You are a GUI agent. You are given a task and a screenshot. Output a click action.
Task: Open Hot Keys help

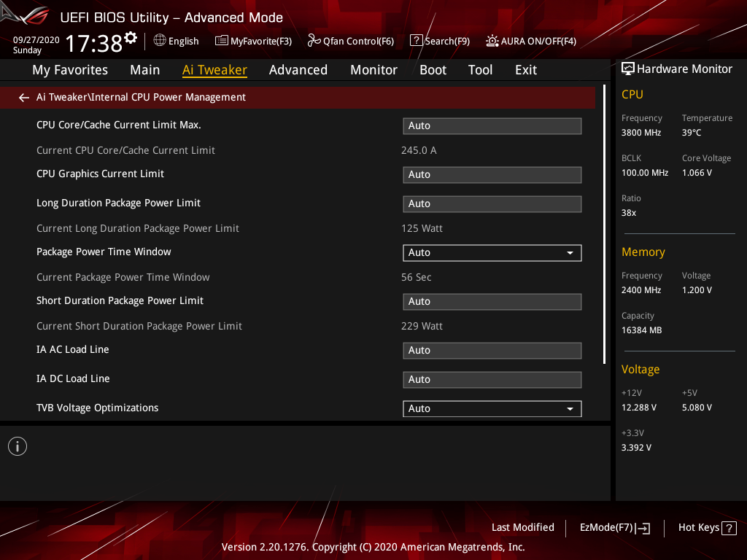[707, 528]
